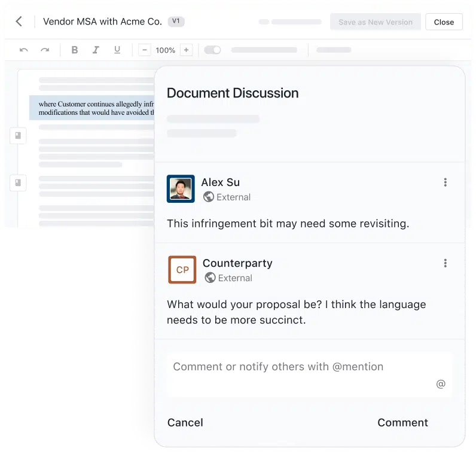
Task: Click the Vendor MSA with Acme Co. title
Action: [x=103, y=22]
